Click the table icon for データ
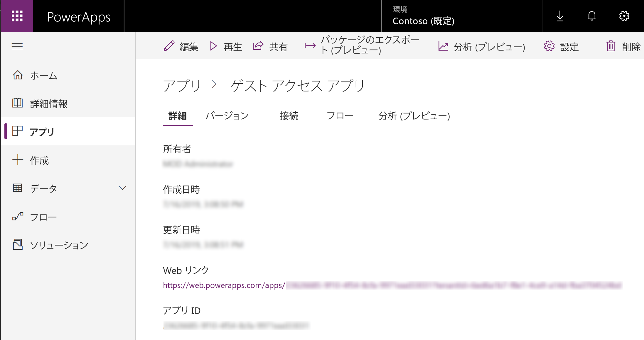644x340 pixels. coord(18,188)
